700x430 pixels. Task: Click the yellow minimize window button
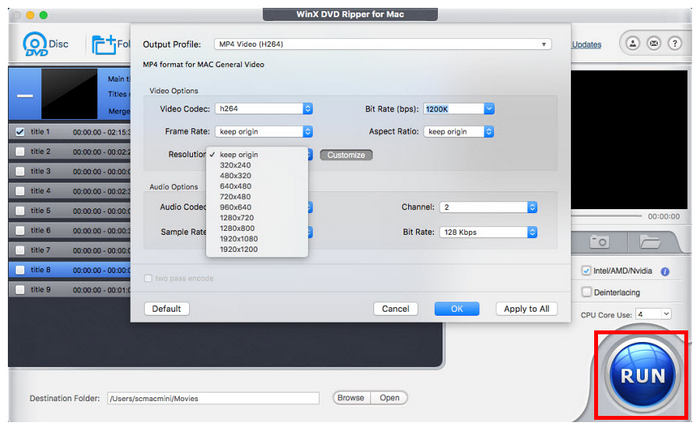point(30,15)
